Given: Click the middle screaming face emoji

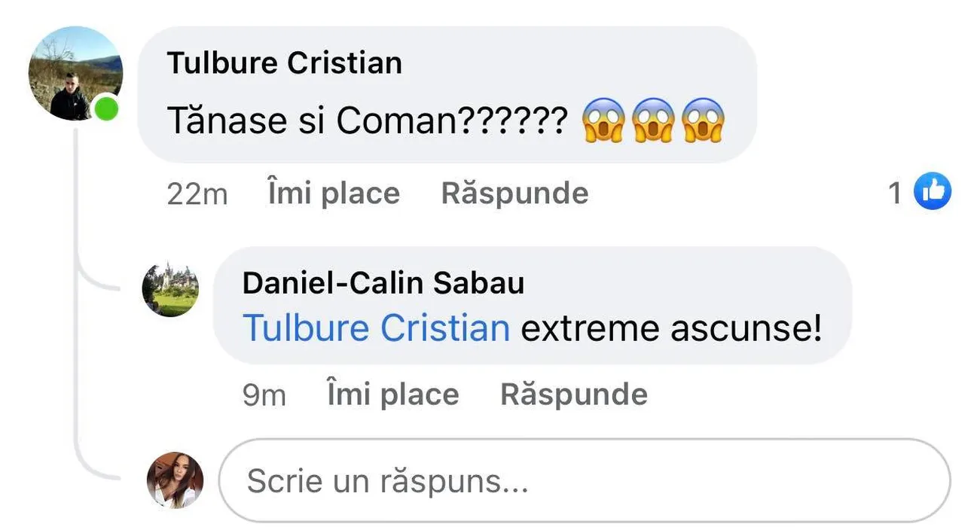Looking at the screenshot, I should pyautogui.click(x=652, y=120).
